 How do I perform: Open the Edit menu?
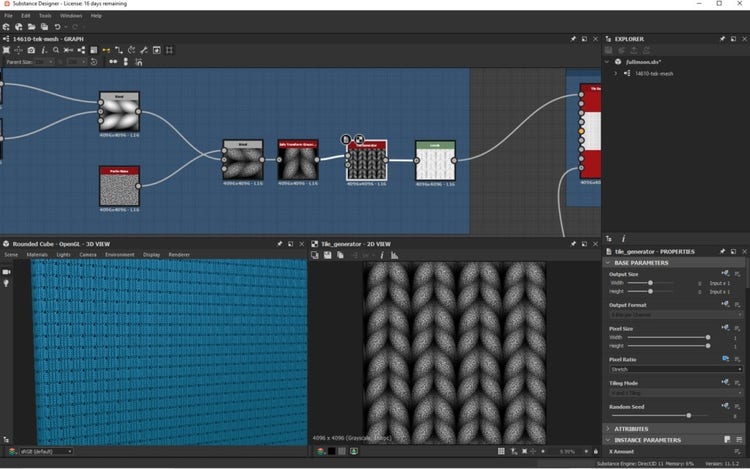25,16
